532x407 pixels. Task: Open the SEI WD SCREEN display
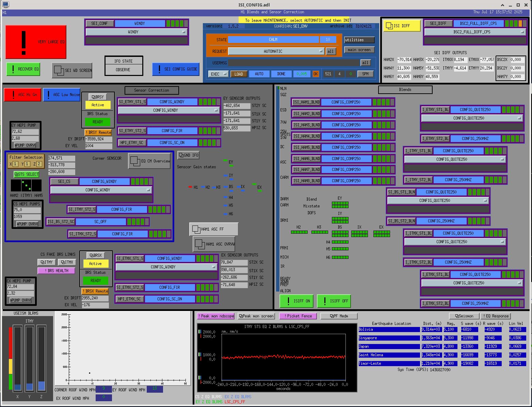pyautogui.click(x=72, y=70)
